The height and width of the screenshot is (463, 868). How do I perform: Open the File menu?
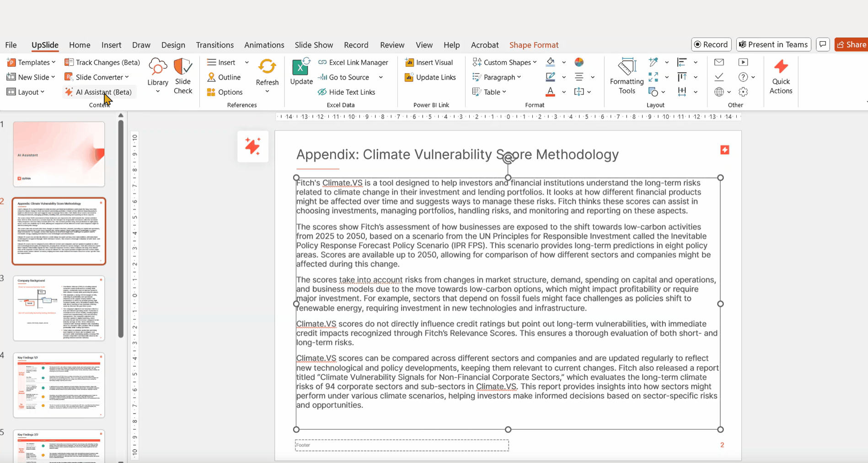click(x=11, y=45)
